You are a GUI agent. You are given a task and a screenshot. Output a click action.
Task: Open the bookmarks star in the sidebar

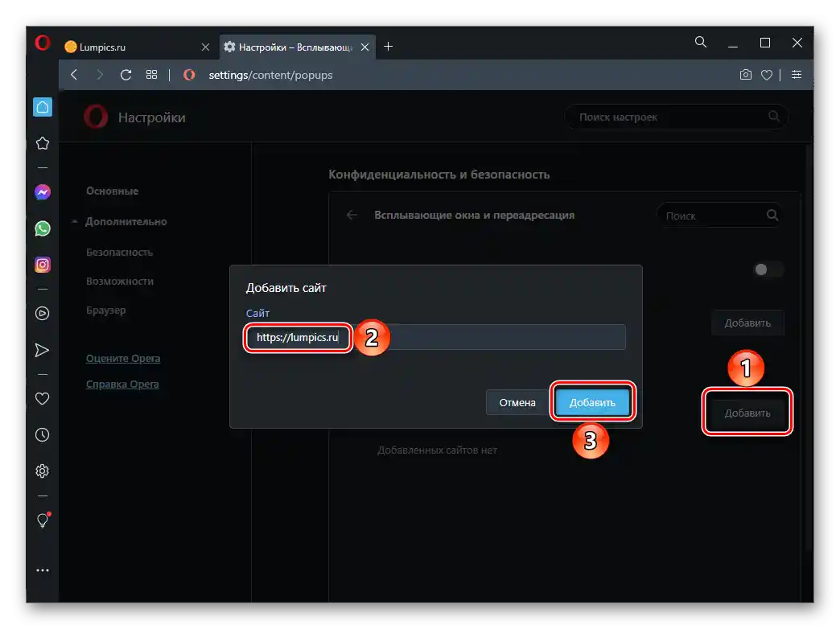[x=43, y=144]
